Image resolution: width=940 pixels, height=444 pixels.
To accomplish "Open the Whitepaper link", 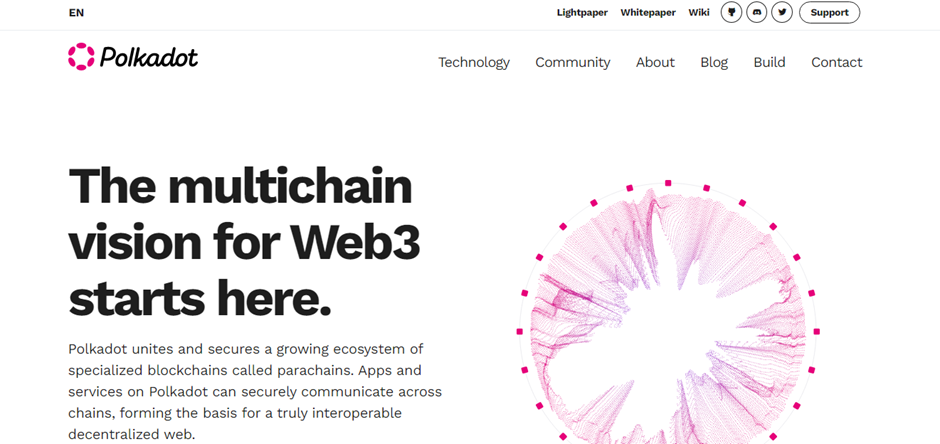I will click(x=648, y=13).
